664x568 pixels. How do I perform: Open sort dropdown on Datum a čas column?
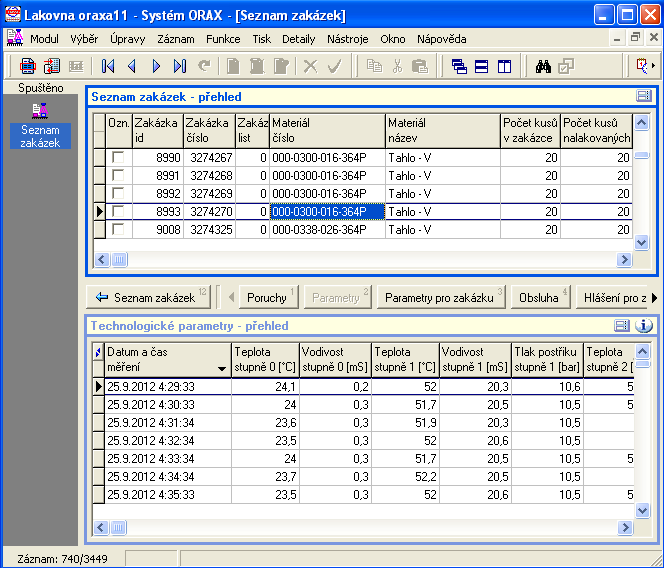(222, 368)
